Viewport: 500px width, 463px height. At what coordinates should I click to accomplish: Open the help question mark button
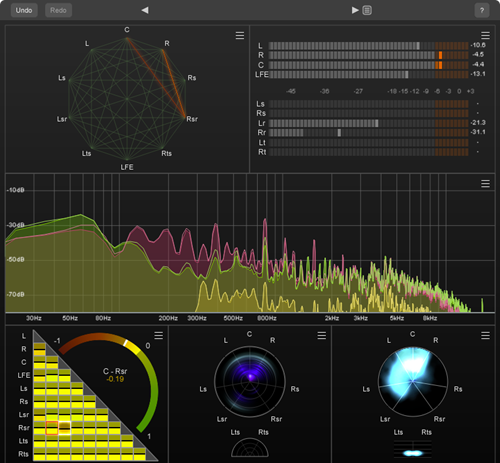482,10
